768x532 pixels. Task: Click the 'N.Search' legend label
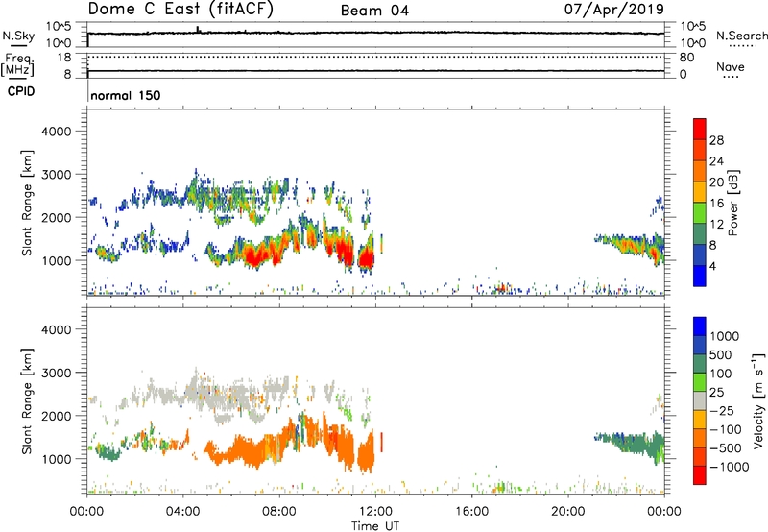741,36
